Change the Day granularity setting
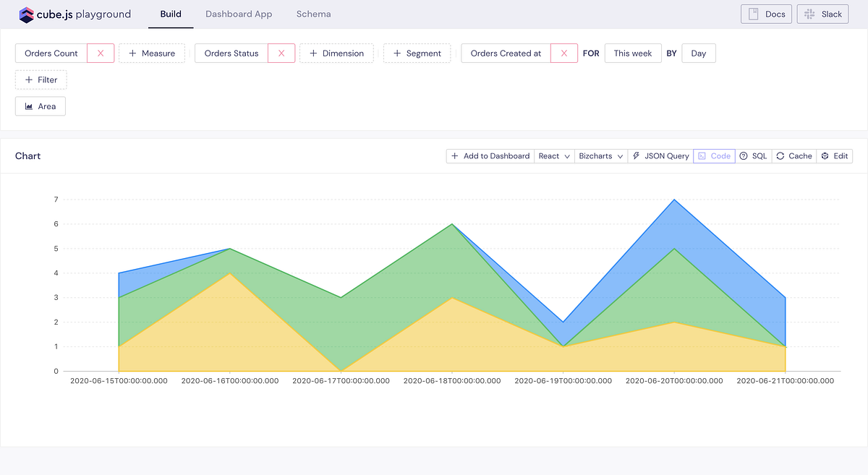This screenshot has width=868, height=475. click(698, 53)
